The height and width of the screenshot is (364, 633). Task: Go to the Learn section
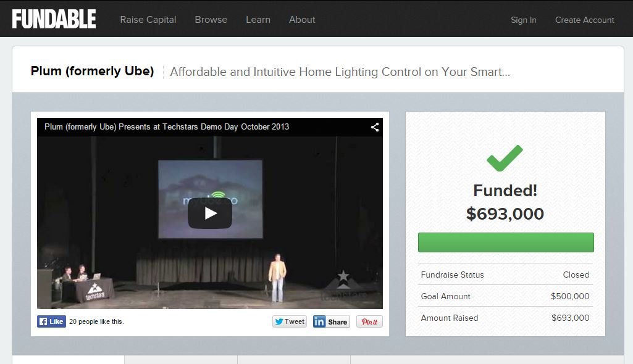(x=258, y=20)
